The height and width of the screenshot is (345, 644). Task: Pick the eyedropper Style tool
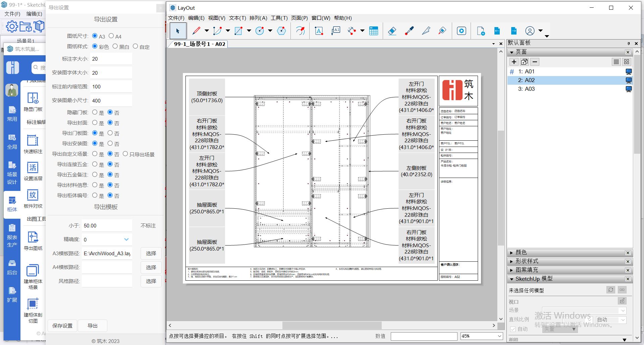(409, 31)
